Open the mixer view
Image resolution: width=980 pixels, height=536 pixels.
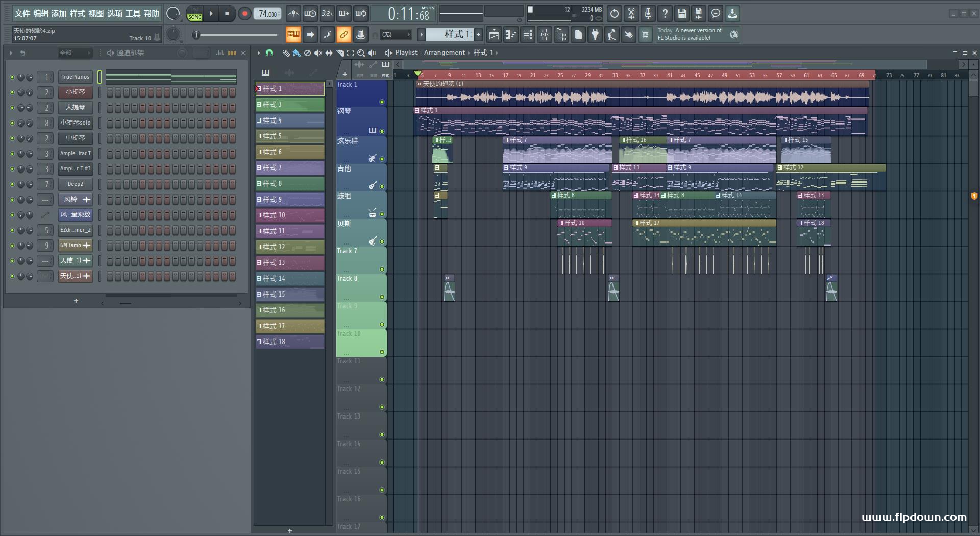point(545,34)
